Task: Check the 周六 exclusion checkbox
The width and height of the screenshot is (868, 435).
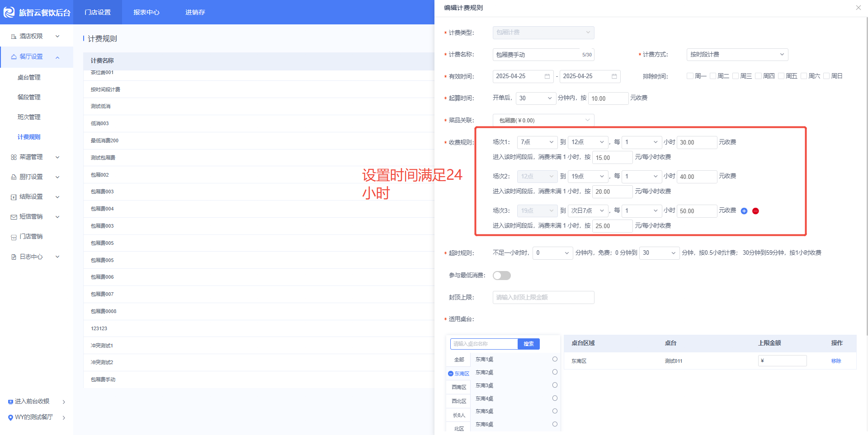Action: 804,76
